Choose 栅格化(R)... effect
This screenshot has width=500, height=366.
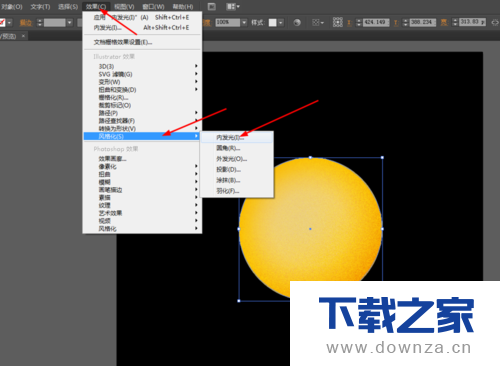coord(142,97)
